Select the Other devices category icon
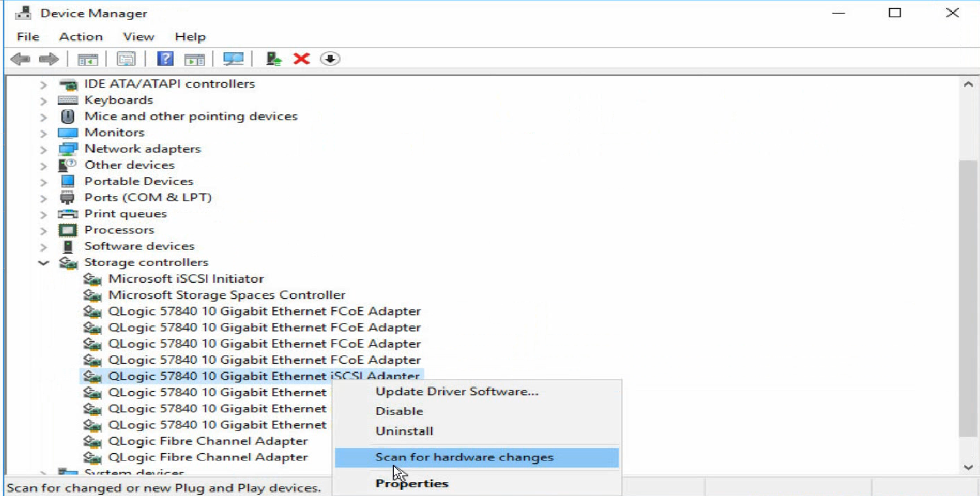Screen dimensions: 980x496 [x=68, y=165]
